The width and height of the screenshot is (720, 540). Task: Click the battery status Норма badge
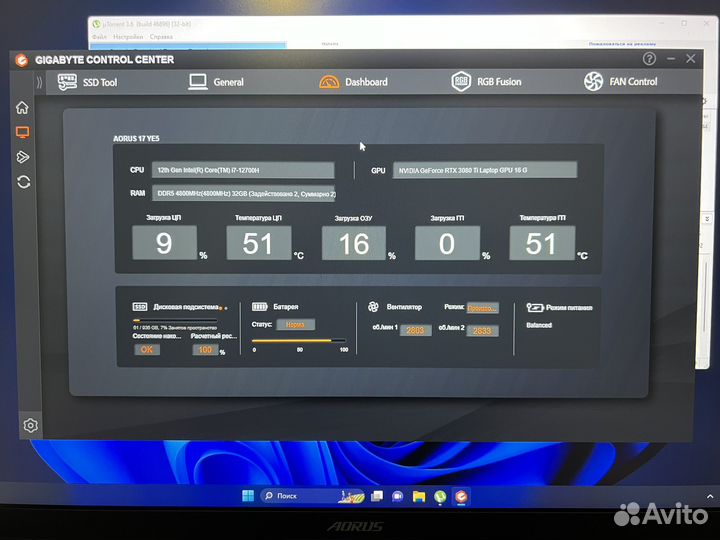295,325
